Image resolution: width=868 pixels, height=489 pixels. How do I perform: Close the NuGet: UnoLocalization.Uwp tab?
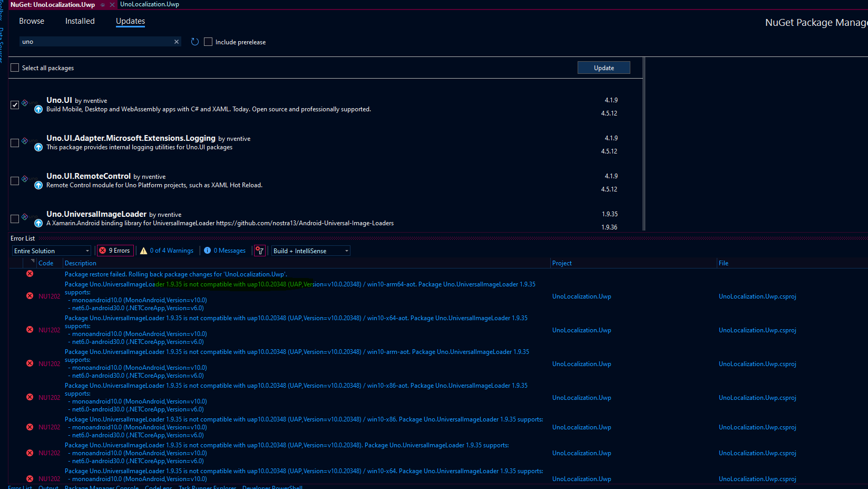click(112, 5)
